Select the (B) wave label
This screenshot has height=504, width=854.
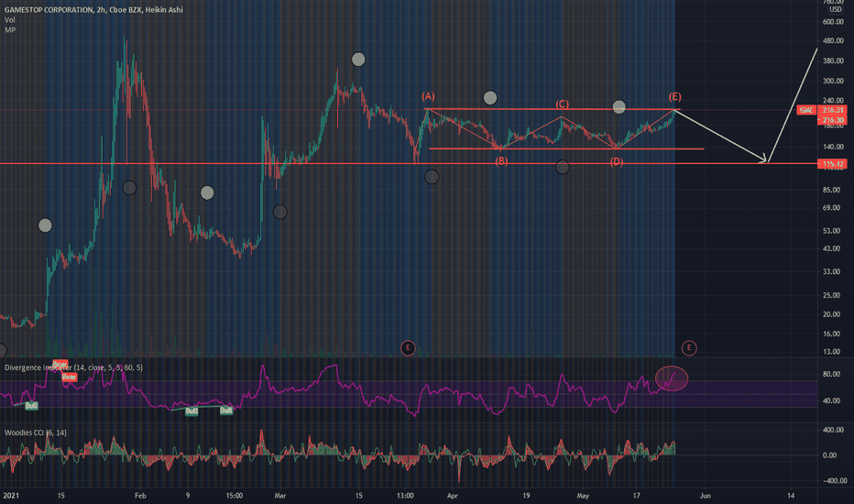pos(501,161)
